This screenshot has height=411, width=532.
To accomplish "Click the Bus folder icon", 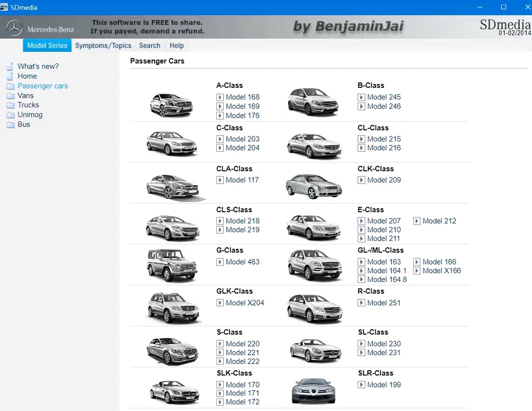I will tap(10, 125).
